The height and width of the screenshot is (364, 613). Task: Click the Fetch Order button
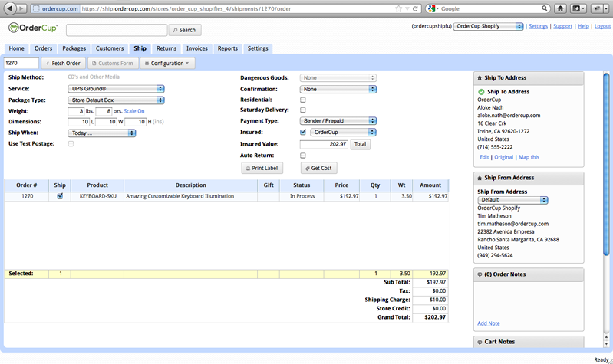[x=64, y=64]
